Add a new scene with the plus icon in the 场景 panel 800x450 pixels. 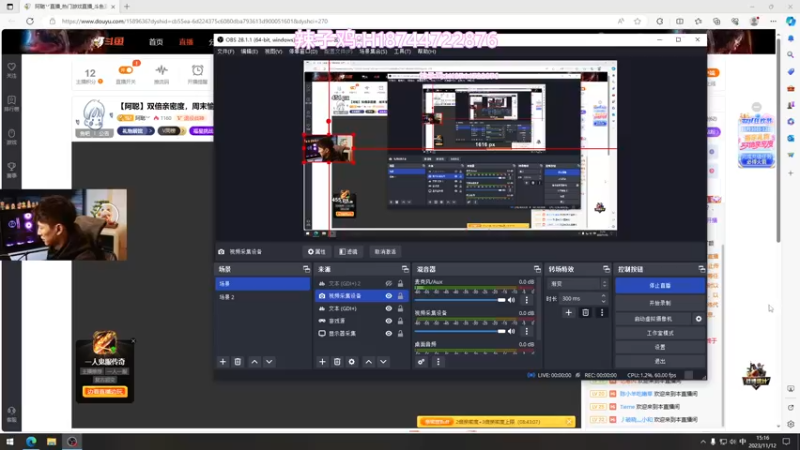(x=223, y=362)
